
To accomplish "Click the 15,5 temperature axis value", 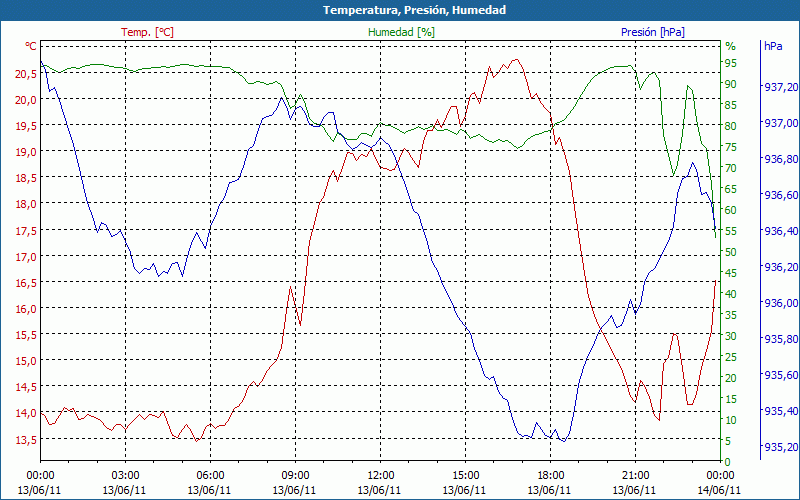I will [x=26, y=335].
